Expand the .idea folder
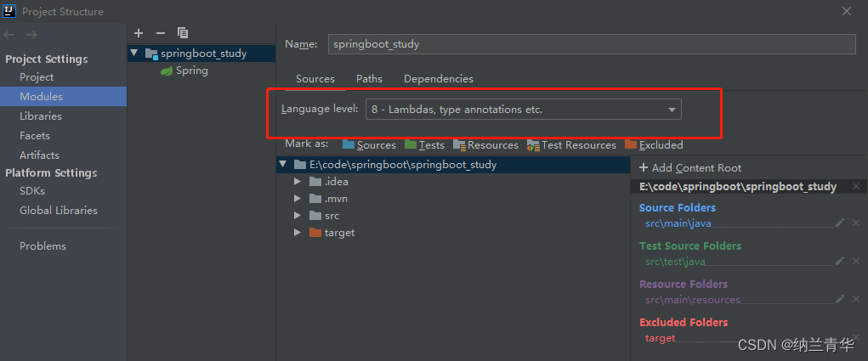The height and width of the screenshot is (361, 868). pyautogui.click(x=298, y=181)
